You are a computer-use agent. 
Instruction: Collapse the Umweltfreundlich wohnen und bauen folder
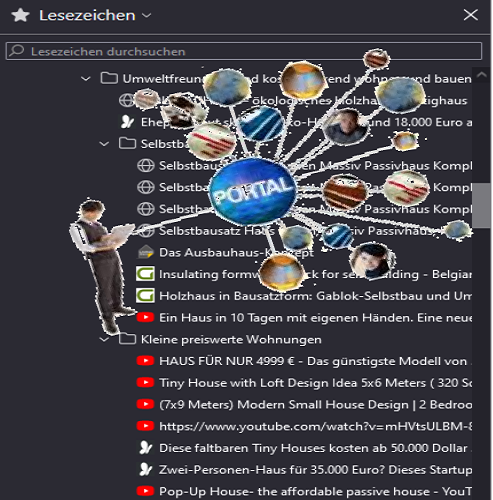point(86,79)
